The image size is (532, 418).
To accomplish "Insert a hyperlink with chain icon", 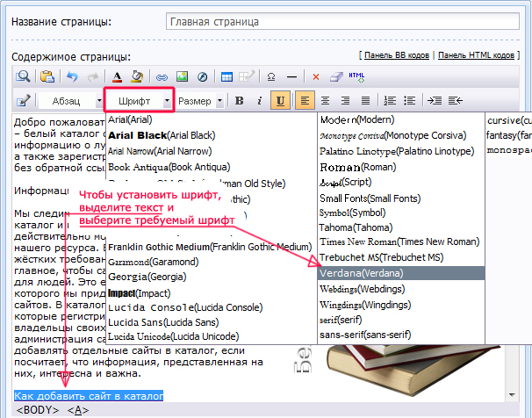I will [x=162, y=77].
